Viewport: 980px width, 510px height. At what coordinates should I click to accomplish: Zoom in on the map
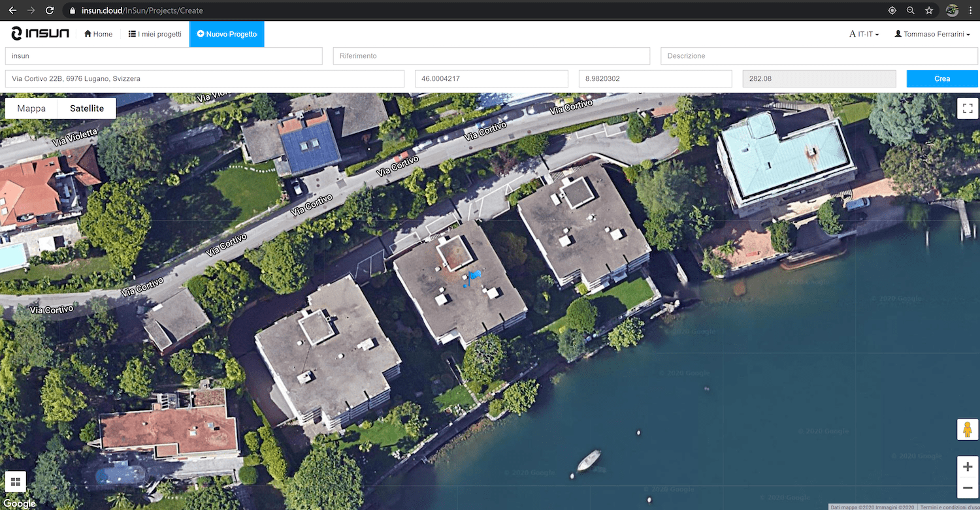[x=968, y=467]
